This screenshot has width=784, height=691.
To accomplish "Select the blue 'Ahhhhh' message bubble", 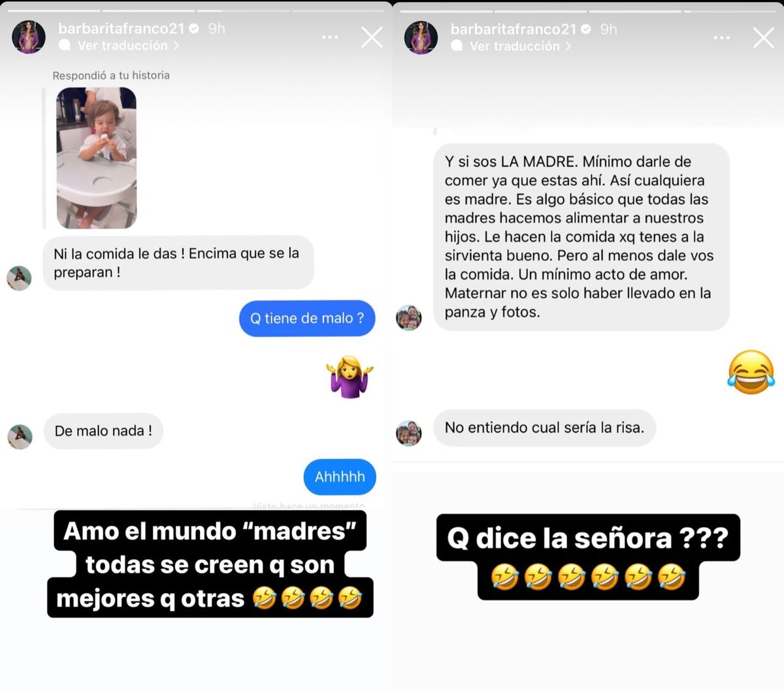I will (x=340, y=477).
